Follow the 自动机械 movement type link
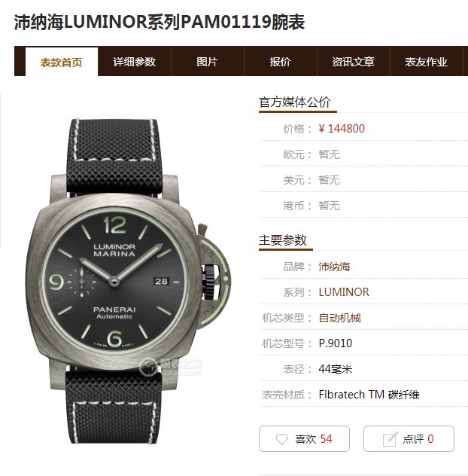This screenshot has width=468, height=476. (339, 318)
